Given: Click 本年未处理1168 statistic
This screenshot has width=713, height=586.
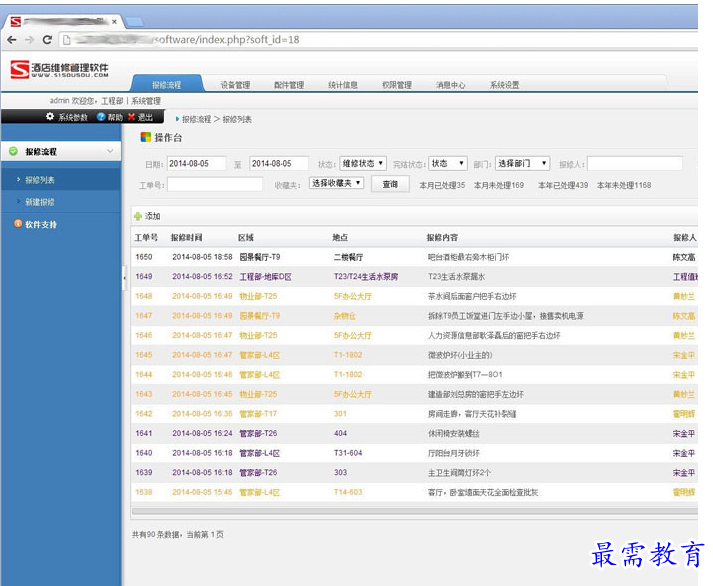Looking at the screenshot, I should (624, 185).
